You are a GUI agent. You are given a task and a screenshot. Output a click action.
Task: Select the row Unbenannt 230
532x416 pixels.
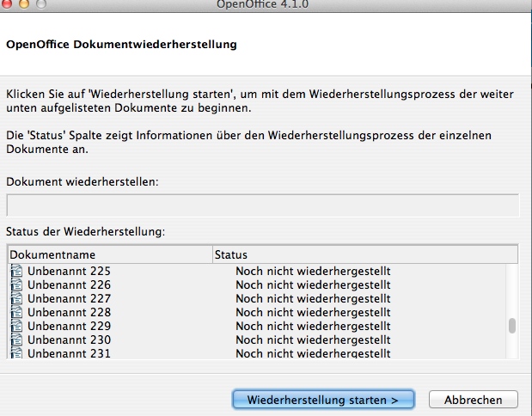pyautogui.click(x=257, y=340)
